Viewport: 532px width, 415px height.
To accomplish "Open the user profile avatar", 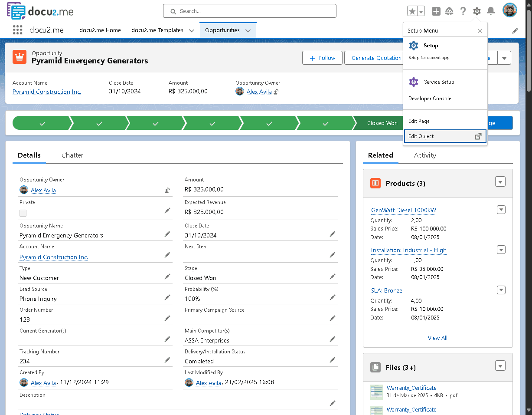I will click(x=510, y=10).
